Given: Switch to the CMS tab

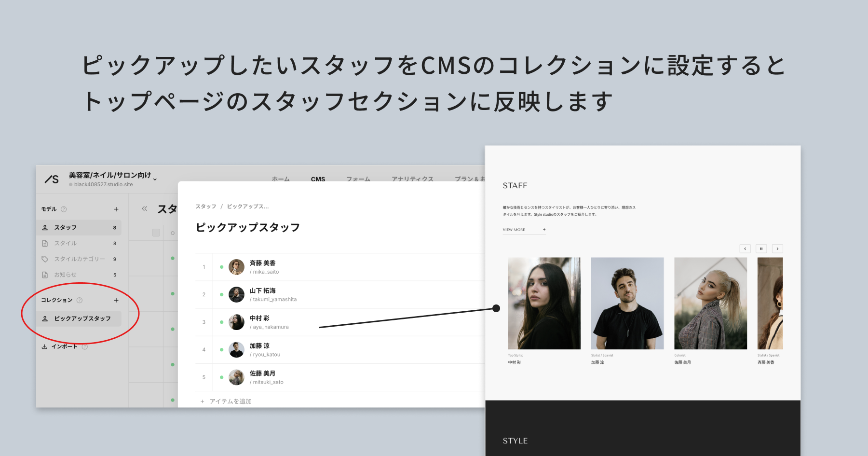Looking at the screenshot, I should click(x=317, y=179).
